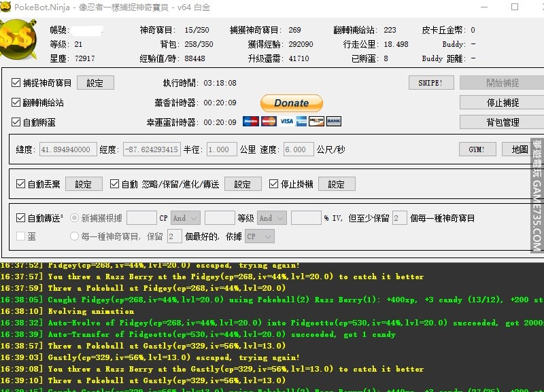The height and width of the screenshot is (392, 544).
Task: Click the % IV threshold input field
Action: 306,218
